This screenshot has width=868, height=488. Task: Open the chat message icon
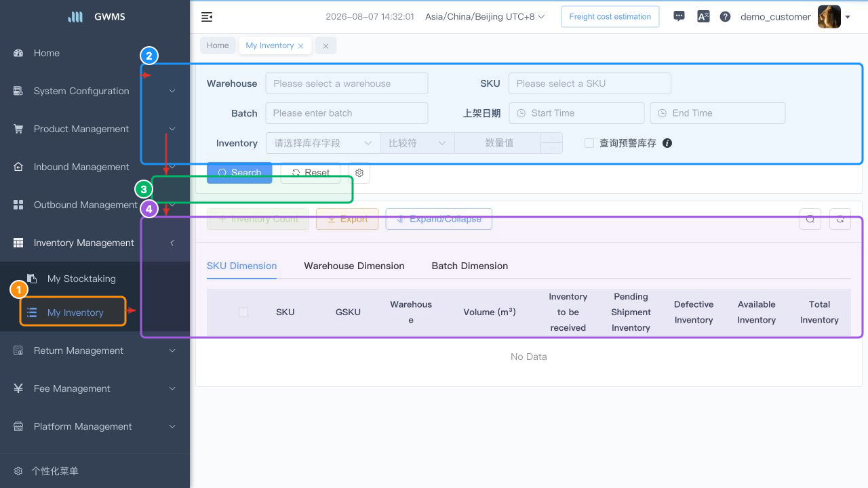[x=679, y=17]
